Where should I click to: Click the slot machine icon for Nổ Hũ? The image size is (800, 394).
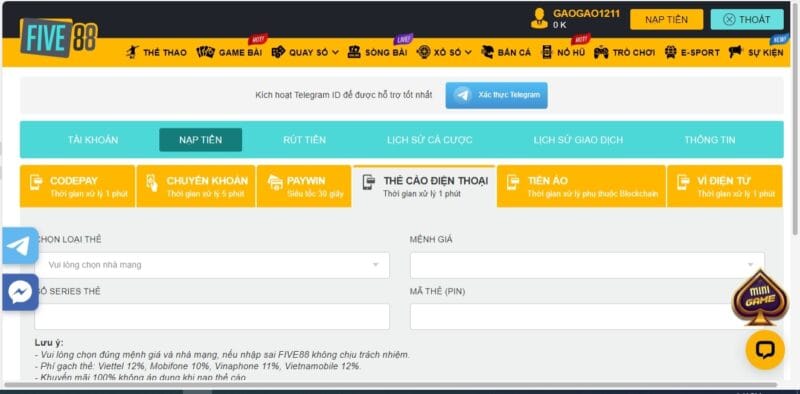click(x=547, y=52)
